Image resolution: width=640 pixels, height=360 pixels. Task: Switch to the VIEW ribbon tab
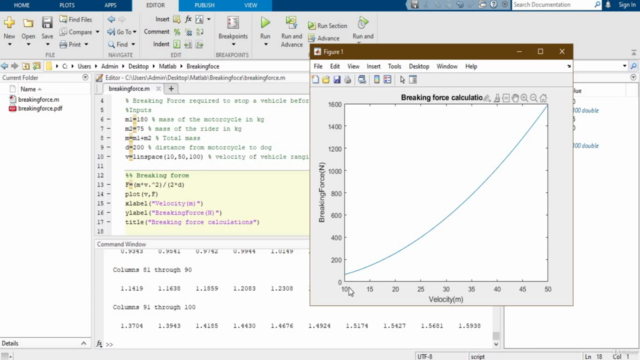point(251,5)
